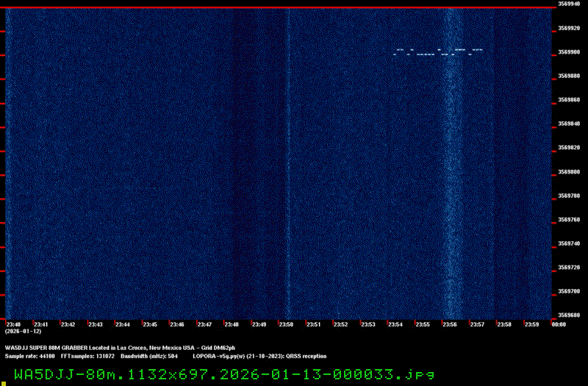The height and width of the screenshot is (386, 588).
Task: Select the 3569800 frequency label
Action: click(x=569, y=172)
